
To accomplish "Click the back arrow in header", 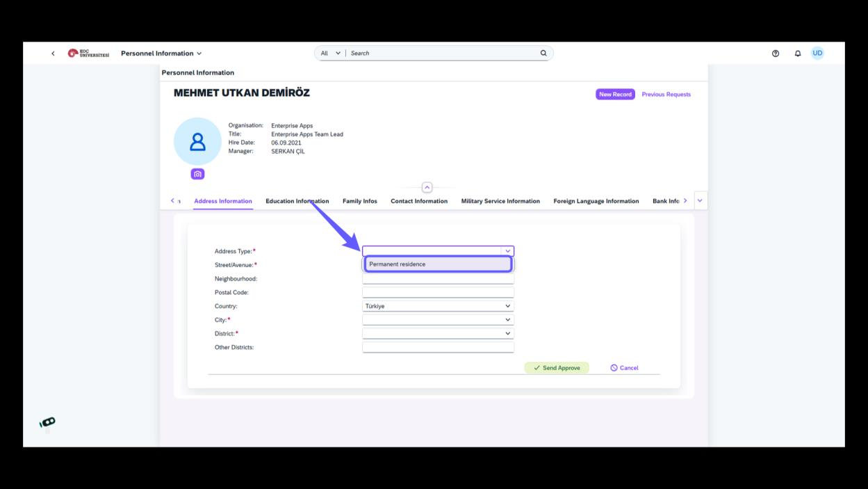I will click(x=54, y=54).
